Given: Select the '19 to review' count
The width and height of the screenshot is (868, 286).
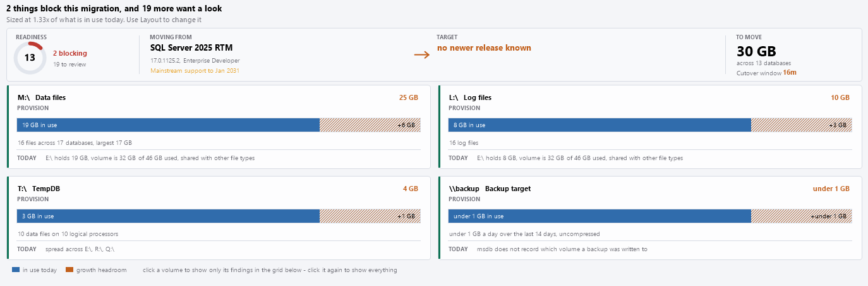Looking at the screenshot, I should click(x=69, y=64).
